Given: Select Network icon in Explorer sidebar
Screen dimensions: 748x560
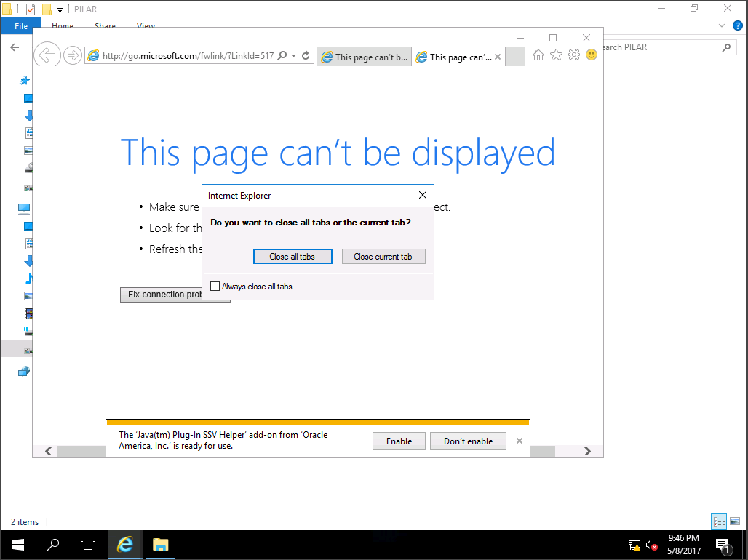Looking at the screenshot, I should (24, 372).
